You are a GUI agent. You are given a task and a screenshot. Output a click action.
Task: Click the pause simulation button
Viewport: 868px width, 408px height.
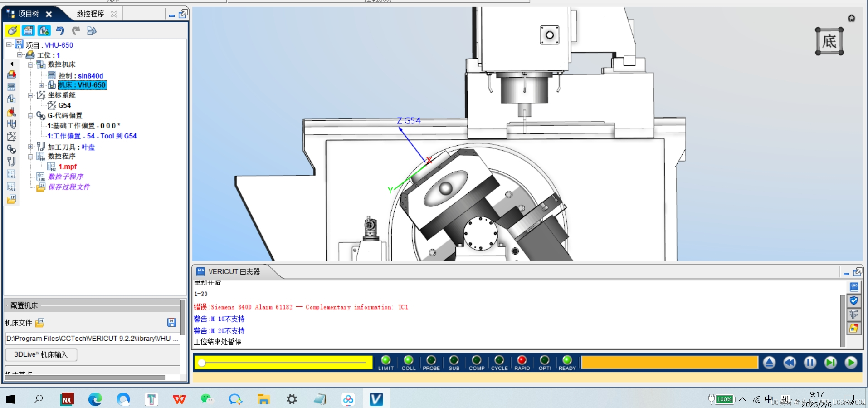point(810,363)
